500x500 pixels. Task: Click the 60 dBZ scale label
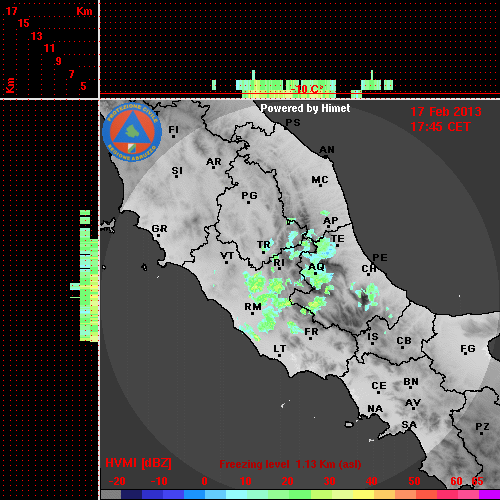point(456,481)
